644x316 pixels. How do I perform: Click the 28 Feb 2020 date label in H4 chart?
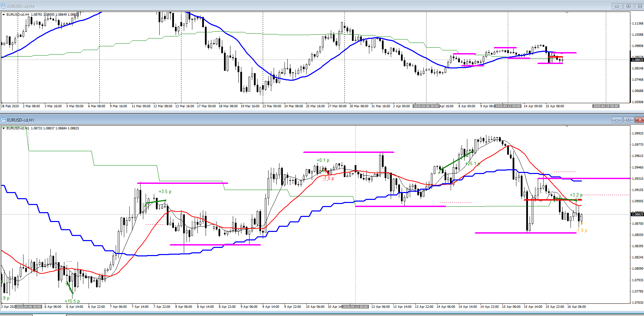[x=10, y=106]
